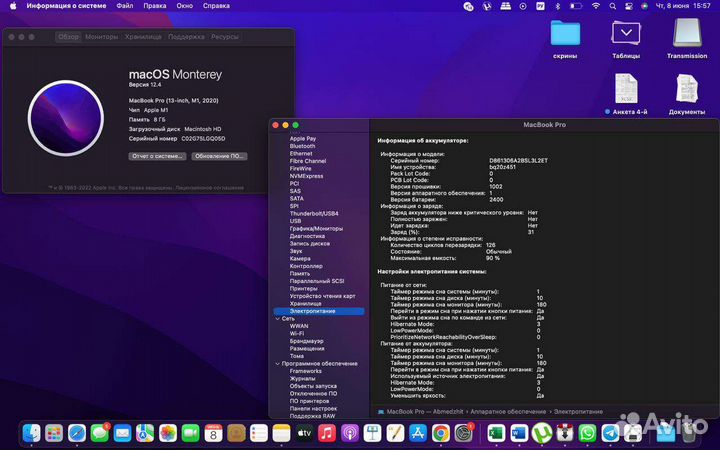Launch Microsoft Excel from the Dock
Screen dimensions: 720x450
[496, 433]
